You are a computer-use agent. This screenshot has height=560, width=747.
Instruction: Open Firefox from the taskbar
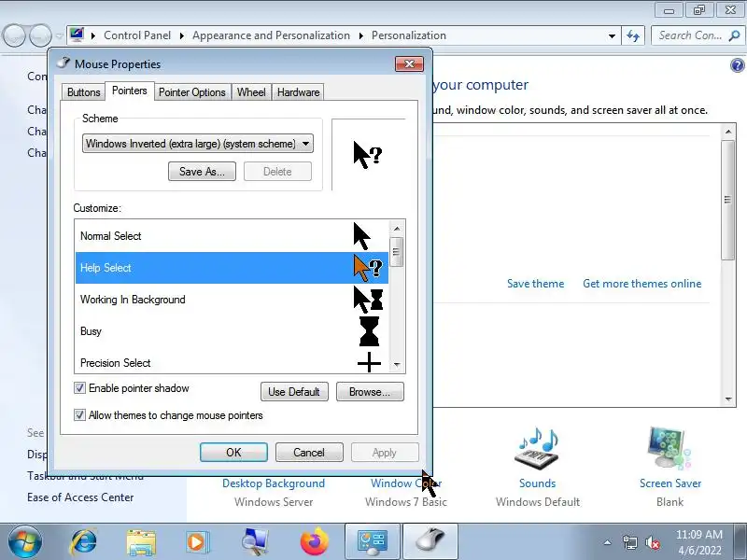click(315, 542)
